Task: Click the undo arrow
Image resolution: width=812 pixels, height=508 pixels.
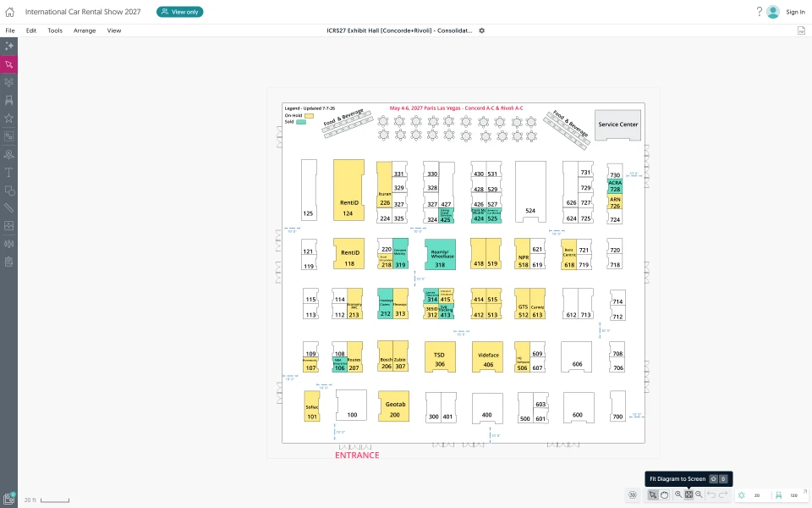Action: (711, 495)
